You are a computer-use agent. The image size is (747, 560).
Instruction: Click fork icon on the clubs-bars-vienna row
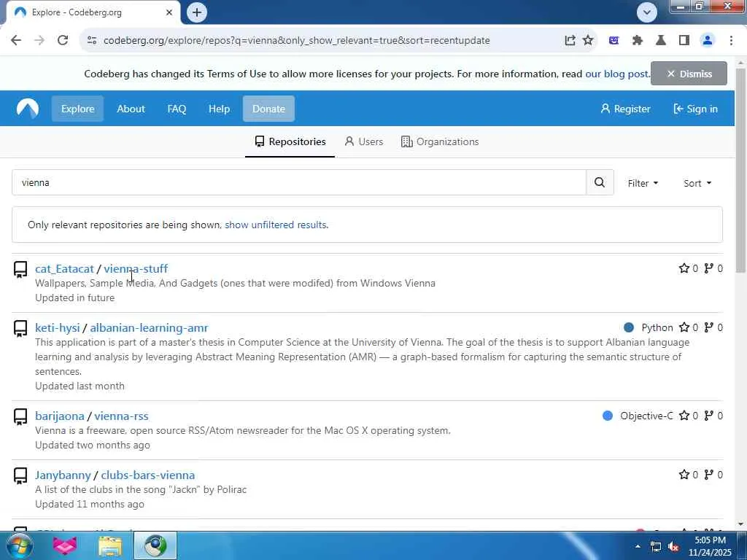pyautogui.click(x=709, y=474)
